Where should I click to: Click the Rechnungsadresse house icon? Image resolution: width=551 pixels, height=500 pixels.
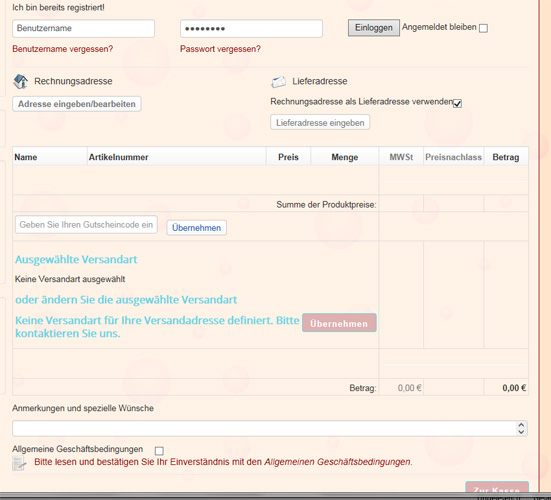click(21, 81)
